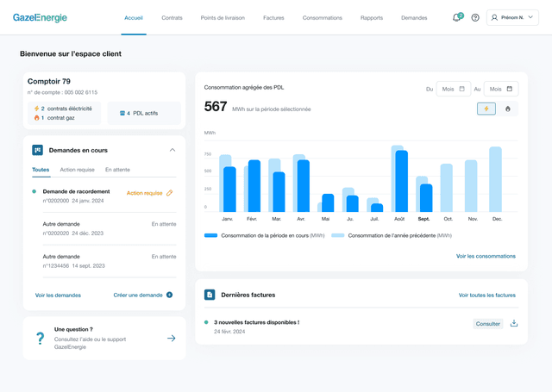Viewport: 552px width, 392px height.
Task: Click the arrow icon in Une question card
Action: 171,339
